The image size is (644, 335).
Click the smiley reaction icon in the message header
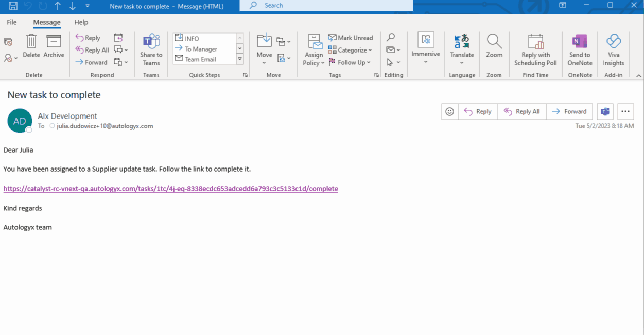coord(450,111)
